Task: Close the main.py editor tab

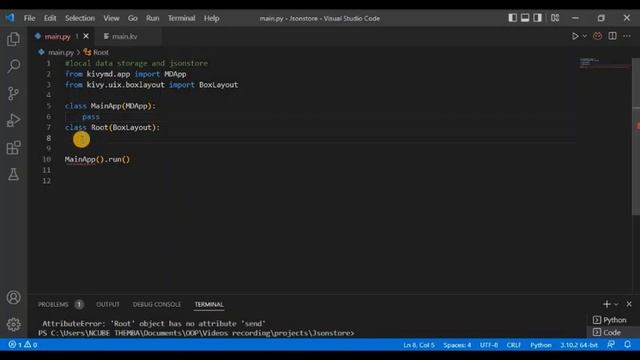Action: (86, 36)
